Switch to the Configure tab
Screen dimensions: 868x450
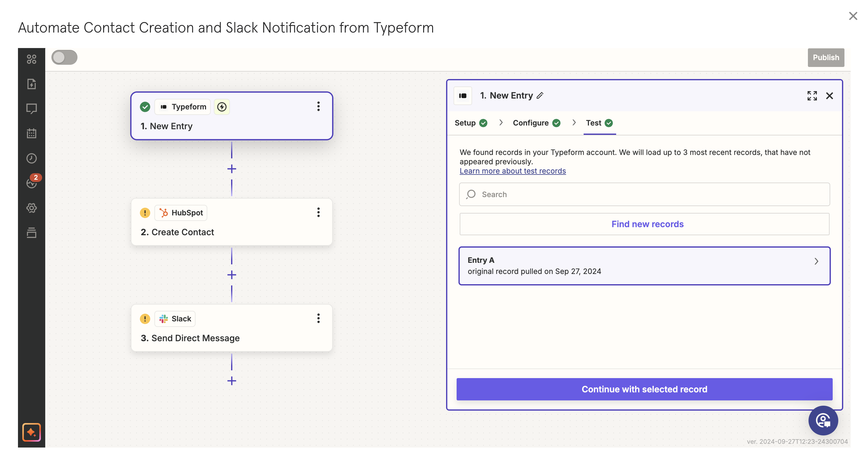click(537, 123)
